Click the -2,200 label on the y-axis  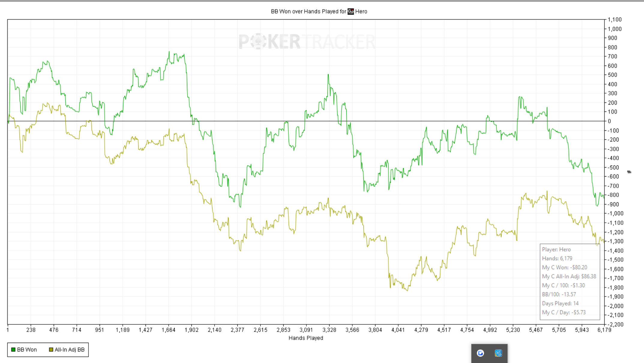tap(615, 324)
